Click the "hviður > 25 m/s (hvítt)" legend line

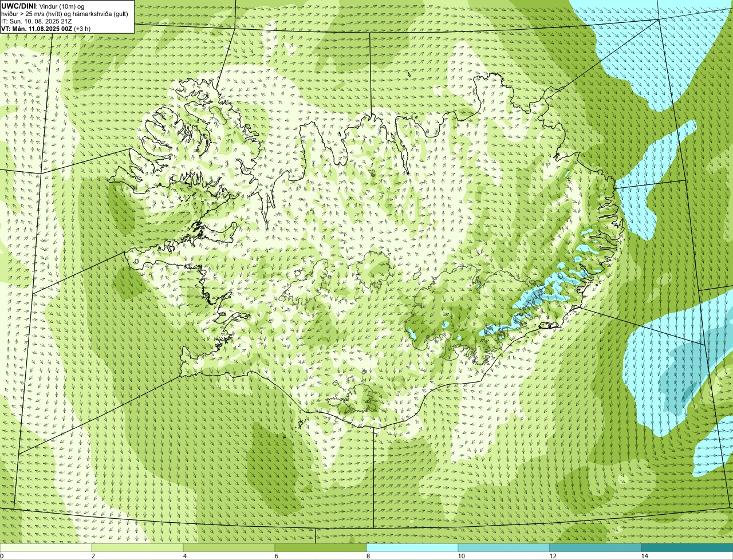coord(65,13)
